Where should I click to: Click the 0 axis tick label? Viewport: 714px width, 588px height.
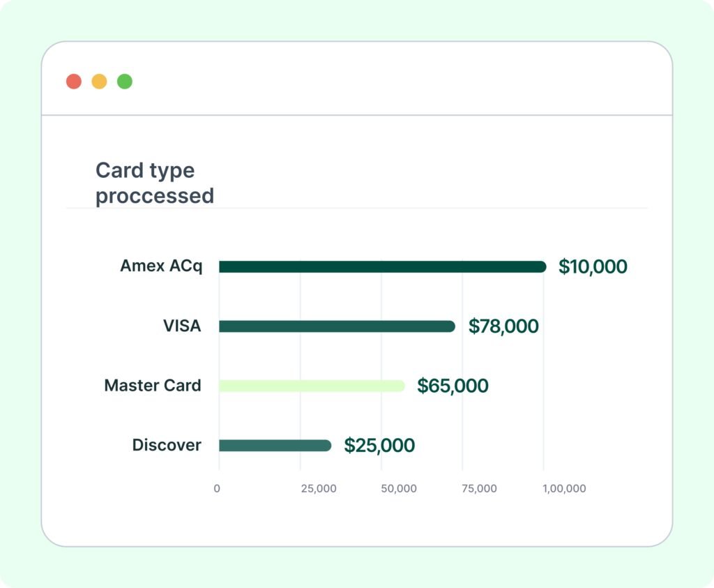click(217, 489)
